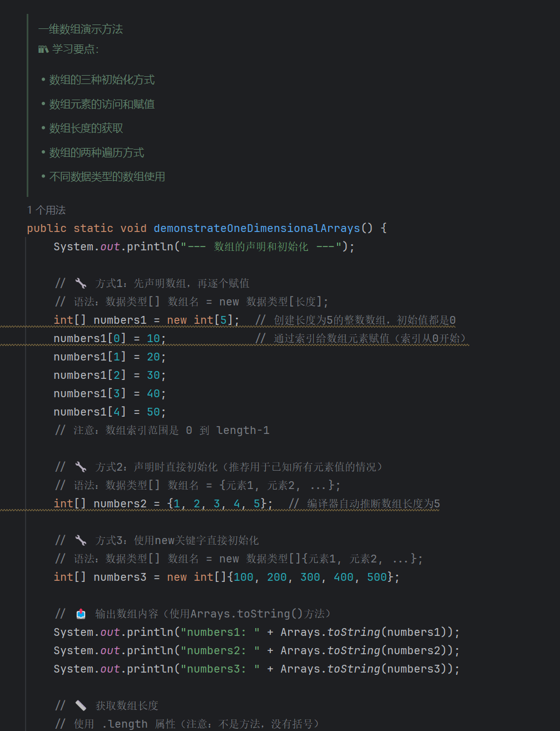Click the '1 个用法' usages hint
560x731 pixels.
(x=46, y=210)
